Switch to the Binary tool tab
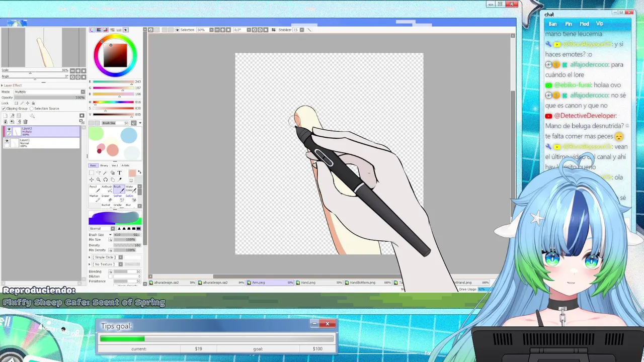 pos(104,165)
